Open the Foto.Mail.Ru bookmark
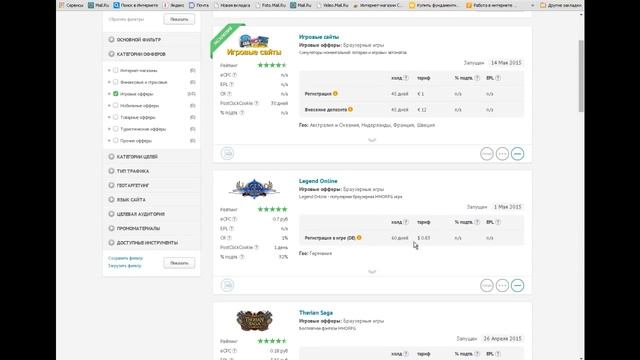 [x=271, y=5]
